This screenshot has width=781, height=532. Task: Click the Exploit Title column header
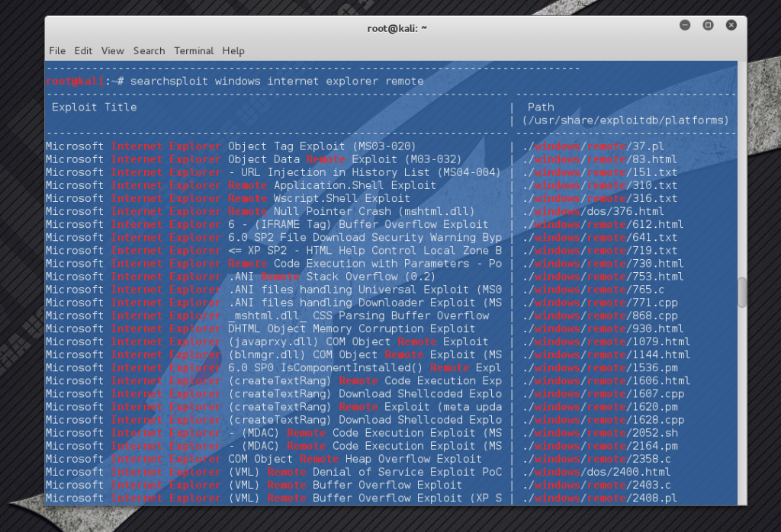(94, 107)
